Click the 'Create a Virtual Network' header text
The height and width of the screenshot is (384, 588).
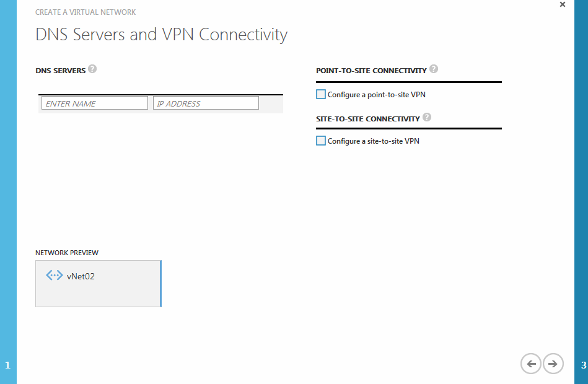click(x=86, y=12)
